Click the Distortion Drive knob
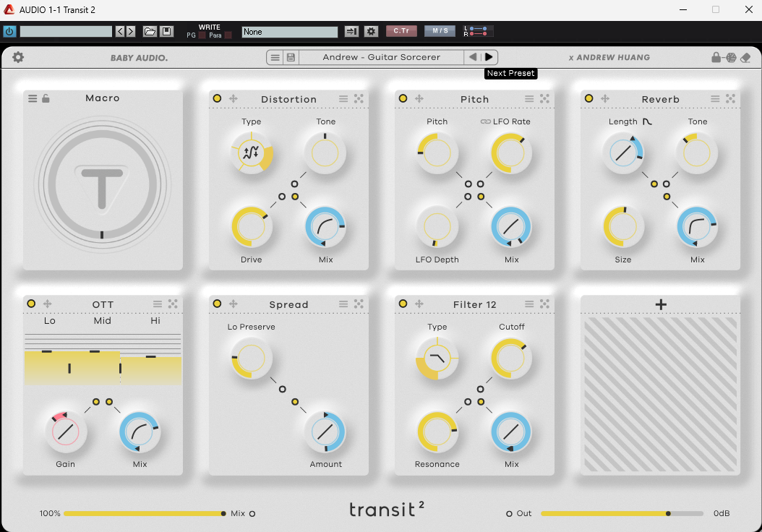Screen dimensions: 762x532 point(252,227)
